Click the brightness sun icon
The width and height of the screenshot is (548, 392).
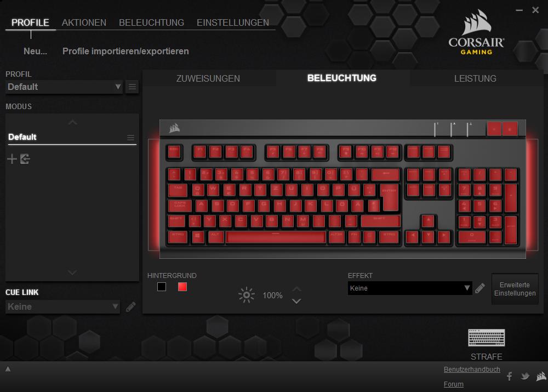coord(247,295)
